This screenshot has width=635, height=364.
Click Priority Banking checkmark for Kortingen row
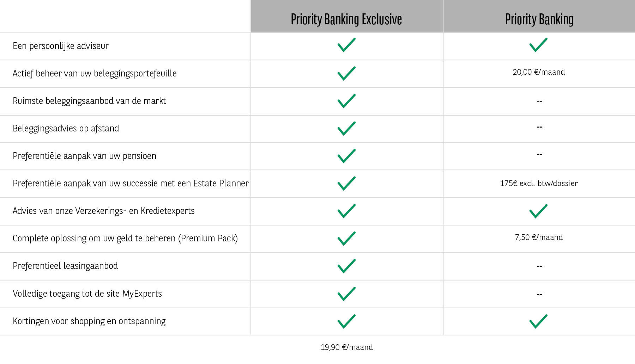click(x=538, y=321)
